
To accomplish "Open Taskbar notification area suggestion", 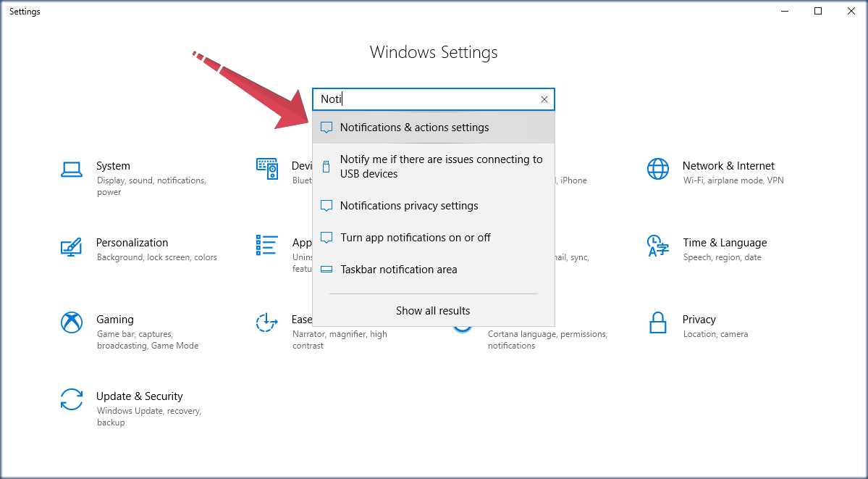I will pos(398,269).
